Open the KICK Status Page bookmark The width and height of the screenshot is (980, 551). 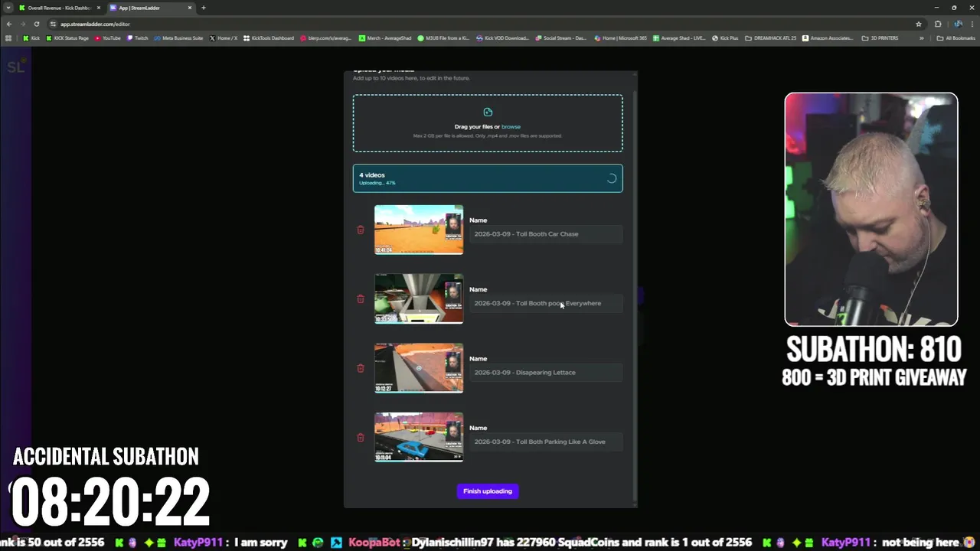pos(67,37)
